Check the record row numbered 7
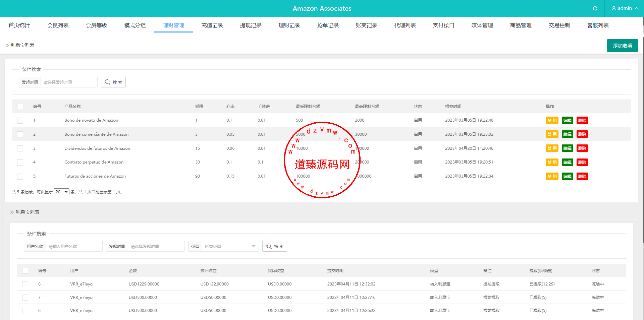 coord(25,298)
